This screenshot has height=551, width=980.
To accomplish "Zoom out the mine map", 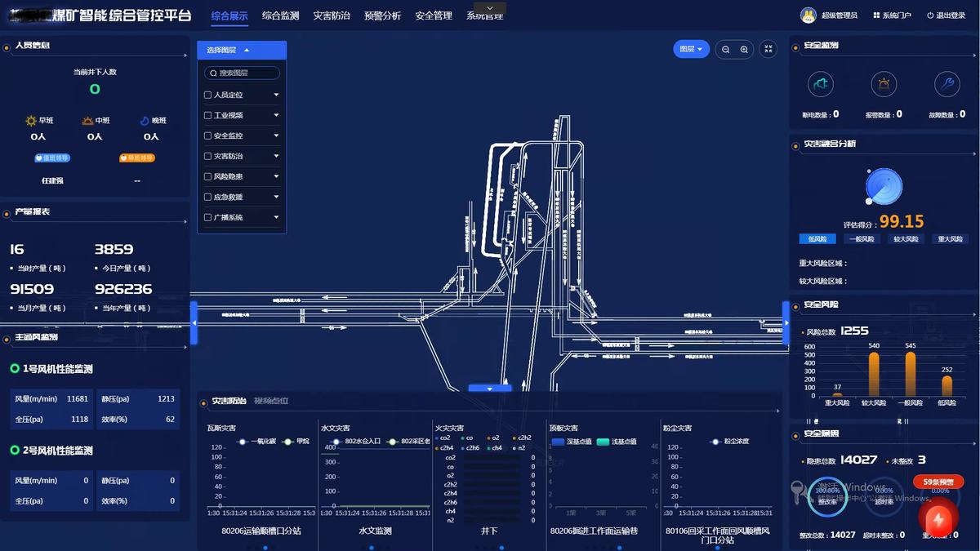I will point(724,50).
